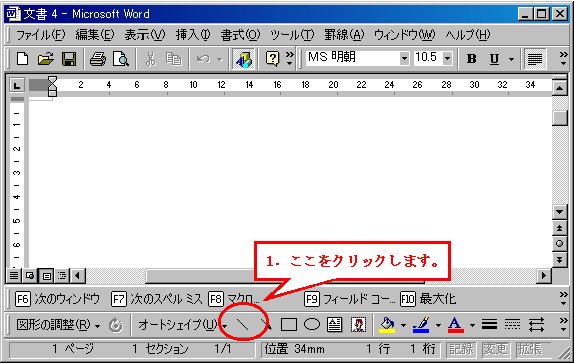Viewport: 574px width, 364px height.
Task: Open 図形の調整(R) drawing menu
Action: tap(58, 325)
